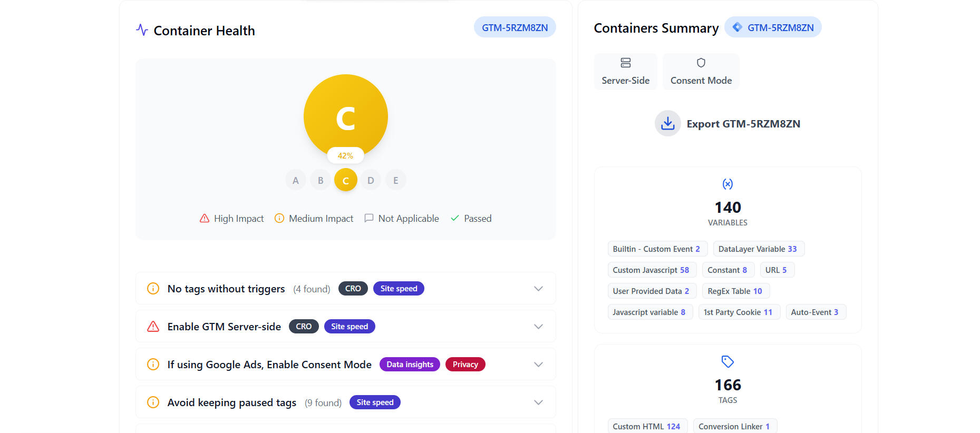
Task: Click the Data insights tag
Action: click(x=410, y=365)
